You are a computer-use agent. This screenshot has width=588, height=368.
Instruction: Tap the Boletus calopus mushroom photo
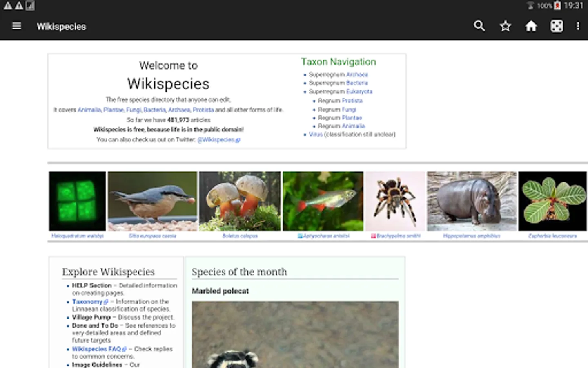(x=240, y=201)
